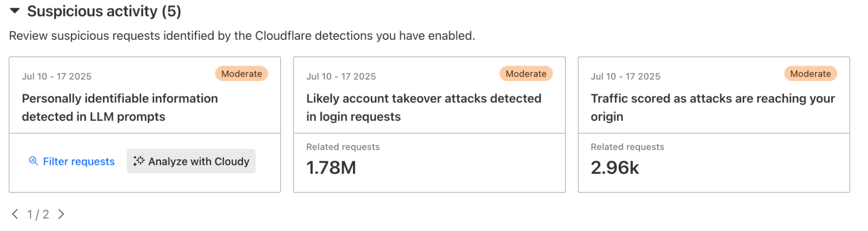Click the 1.78M related requests count

pyautogui.click(x=331, y=168)
